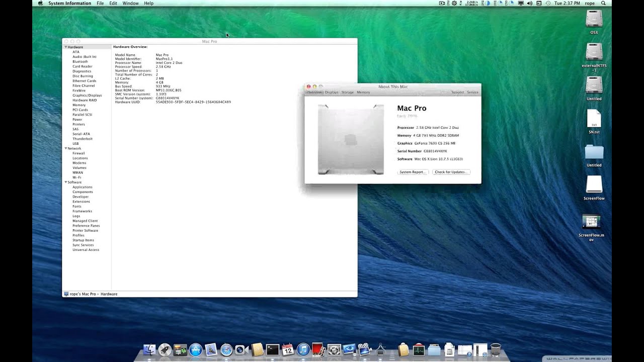Open System Preferences gear in Dock
Screen dimensions: 644x362
[335, 349]
